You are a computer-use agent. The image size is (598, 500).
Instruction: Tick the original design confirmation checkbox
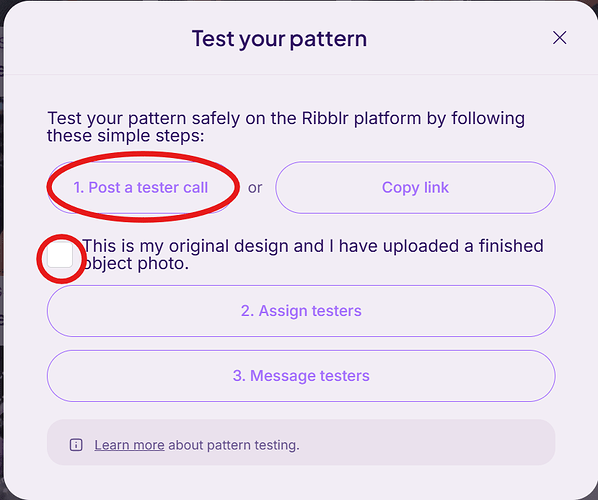[60, 255]
